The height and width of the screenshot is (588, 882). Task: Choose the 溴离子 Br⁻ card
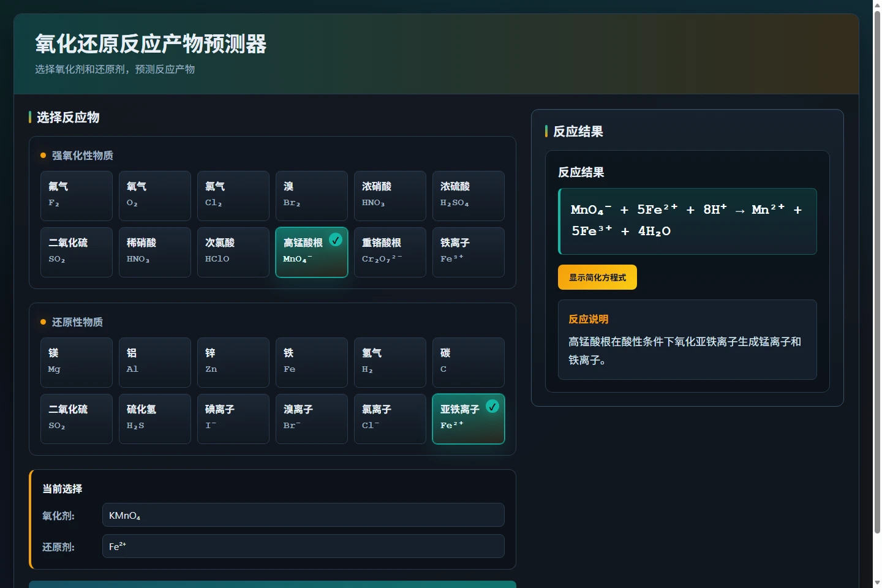tap(312, 419)
